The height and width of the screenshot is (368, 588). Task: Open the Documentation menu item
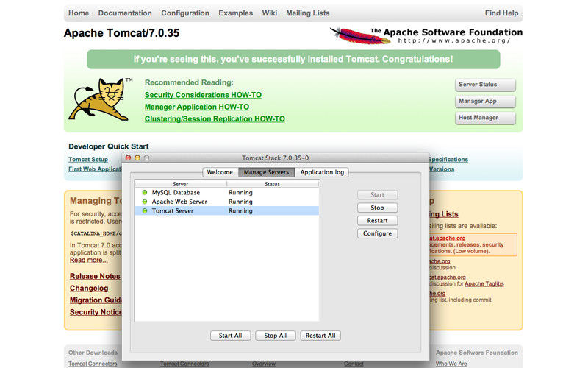click(x=125, y=13)
